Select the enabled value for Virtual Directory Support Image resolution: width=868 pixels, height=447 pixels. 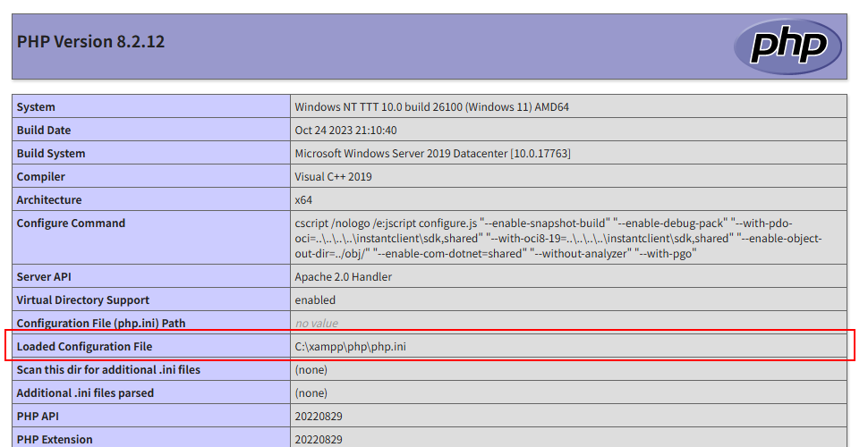coord(315,300)
